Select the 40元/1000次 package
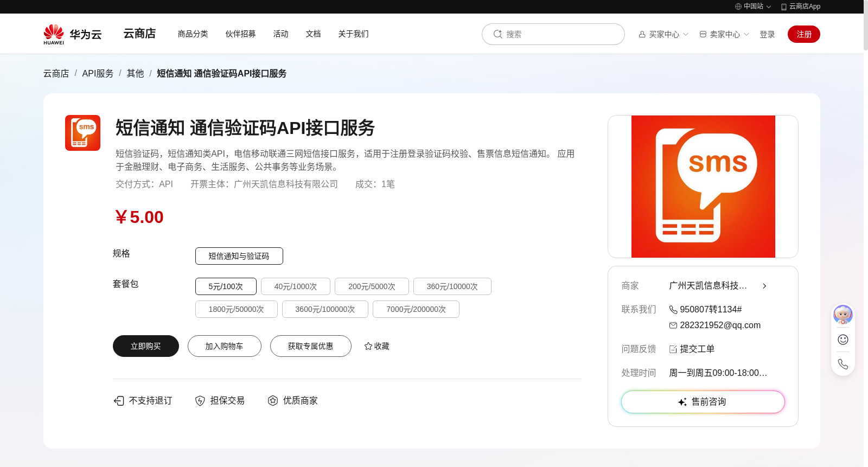 point(296,286)
